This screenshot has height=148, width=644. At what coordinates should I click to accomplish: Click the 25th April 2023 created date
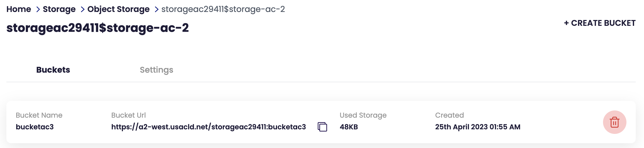tap(478, 127)
